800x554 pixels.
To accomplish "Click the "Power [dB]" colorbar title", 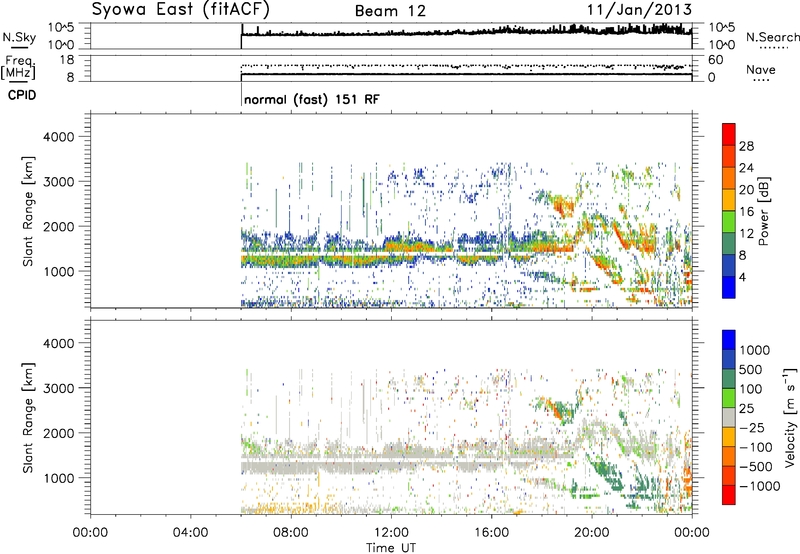I will (763, 212).
